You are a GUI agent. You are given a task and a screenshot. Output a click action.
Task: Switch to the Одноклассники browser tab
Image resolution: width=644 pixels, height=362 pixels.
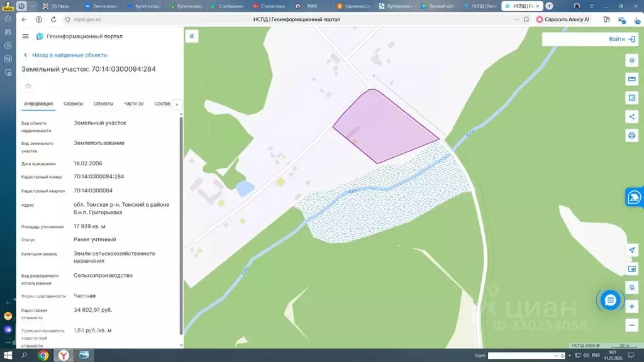point(354,6)
